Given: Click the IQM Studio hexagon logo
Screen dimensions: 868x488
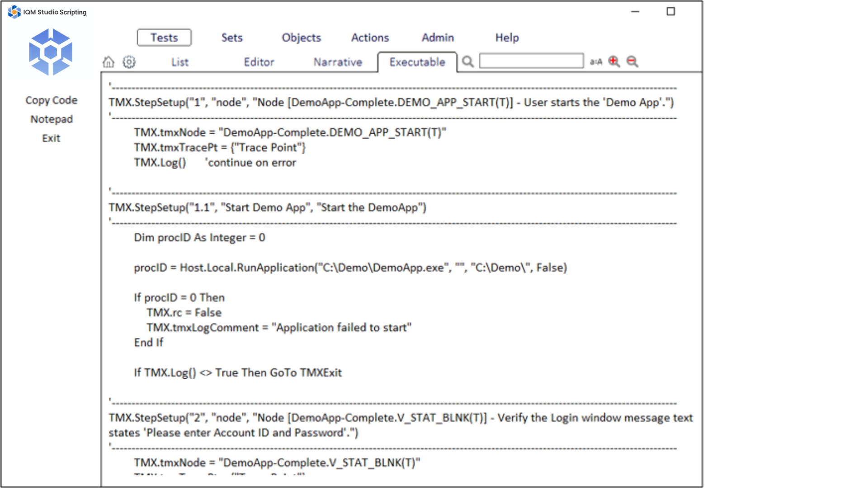Looking at the screenshot, I should pos(51,52).
